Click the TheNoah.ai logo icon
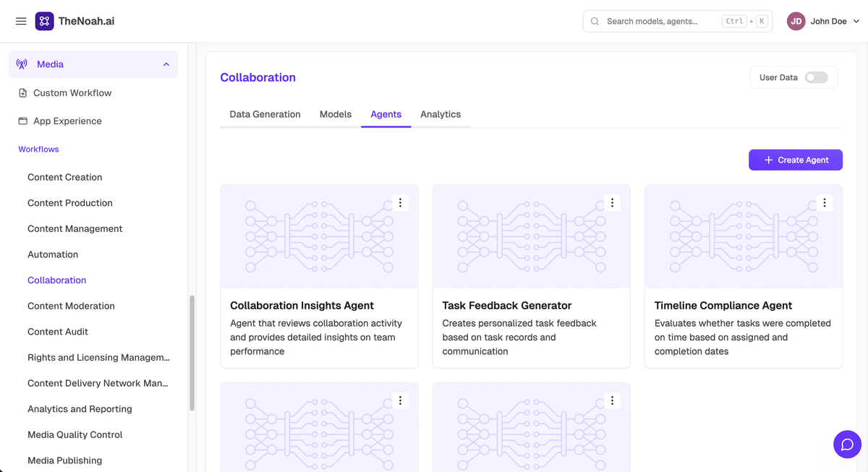868x472 pixels. (44, 21)
